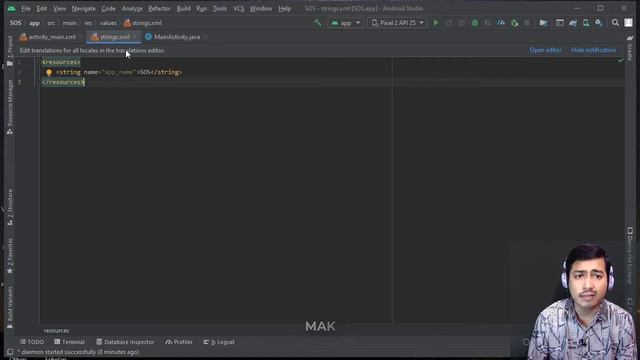Image resolution: width=640 pixels, height=360 pixels.
Task: Open the Build Variants side panel
Action: coord(10,308)
